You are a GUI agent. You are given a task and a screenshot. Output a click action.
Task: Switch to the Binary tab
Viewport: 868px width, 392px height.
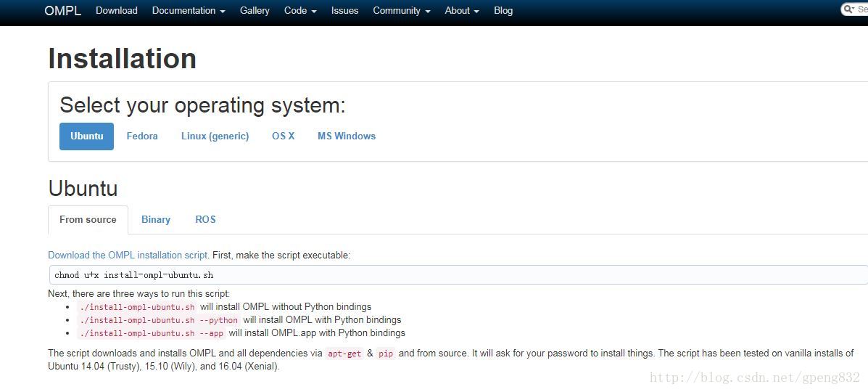[x=156, y=219]
